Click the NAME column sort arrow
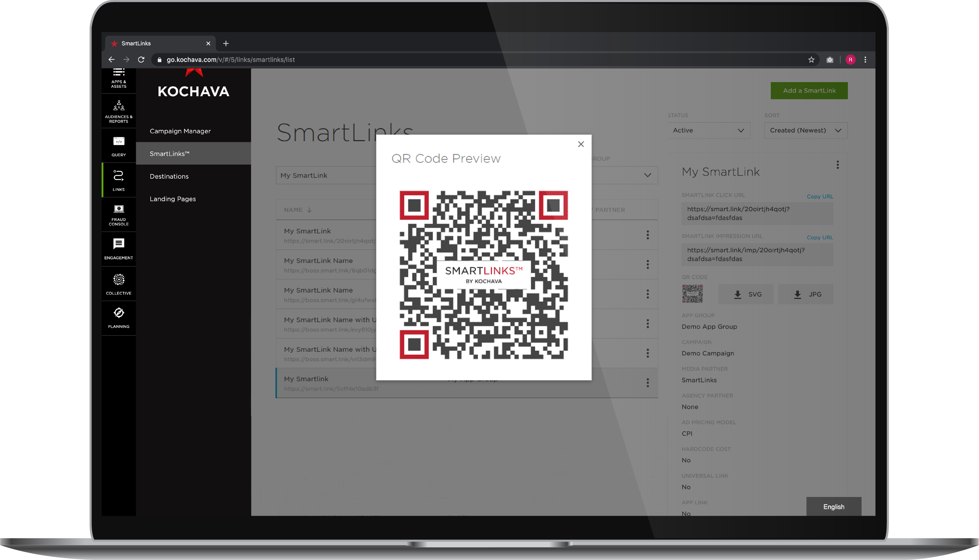The image size is (979, 560). click(x=309, y=210)
